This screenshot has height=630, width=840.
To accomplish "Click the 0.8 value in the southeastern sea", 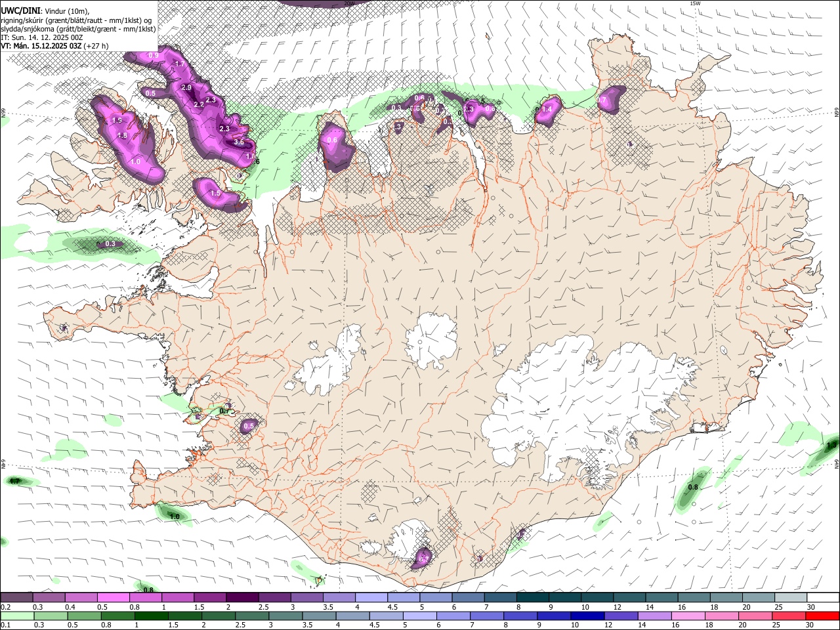I will (x=692, y=488).
